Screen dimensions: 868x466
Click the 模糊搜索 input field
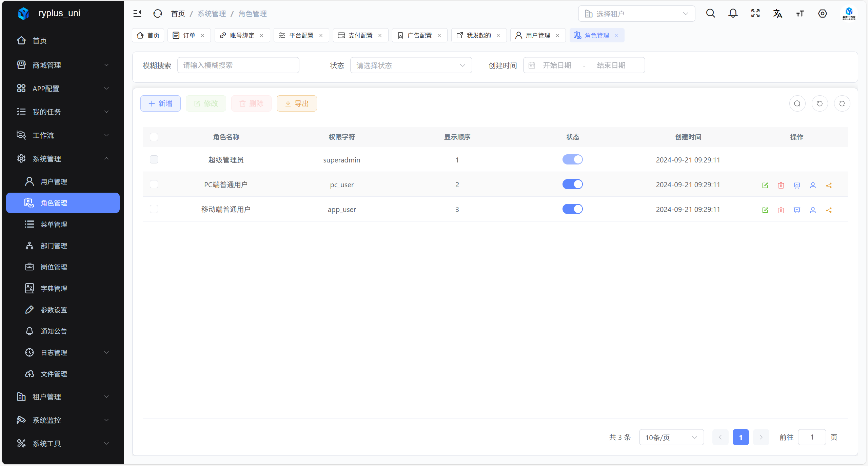click(x=238, y=65)
